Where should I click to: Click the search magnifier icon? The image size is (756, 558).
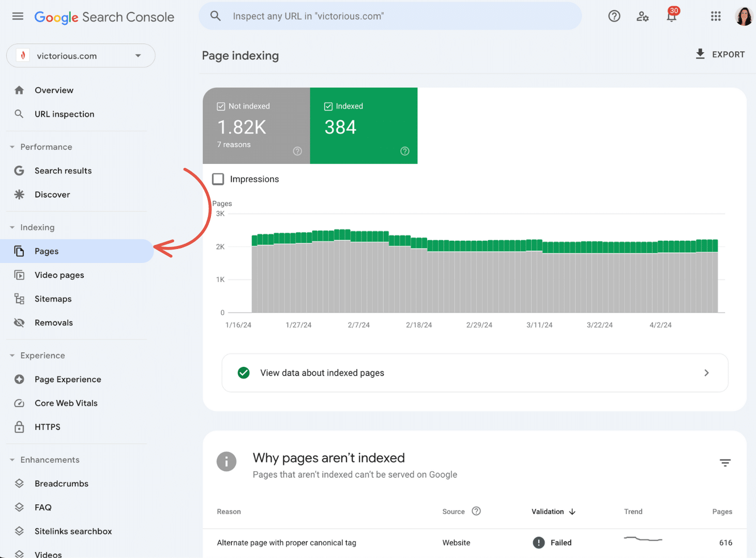pyautogui.click(x=216, y=16)
